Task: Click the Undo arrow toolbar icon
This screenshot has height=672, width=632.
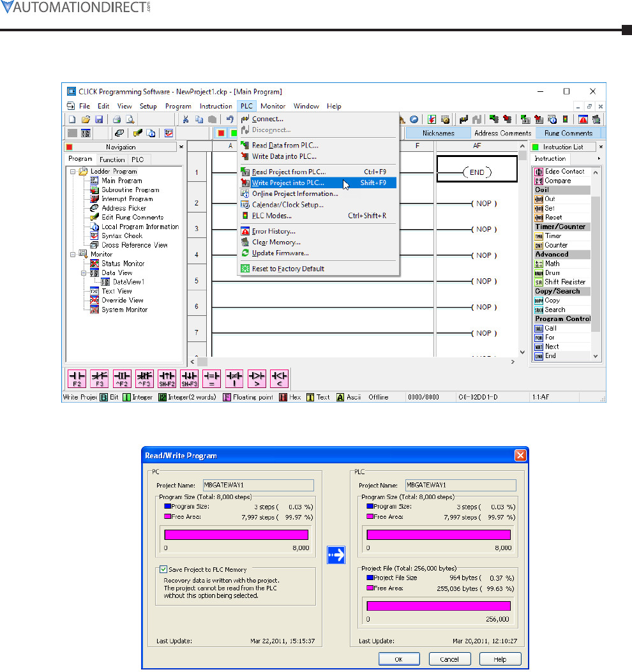Action: 230,119
